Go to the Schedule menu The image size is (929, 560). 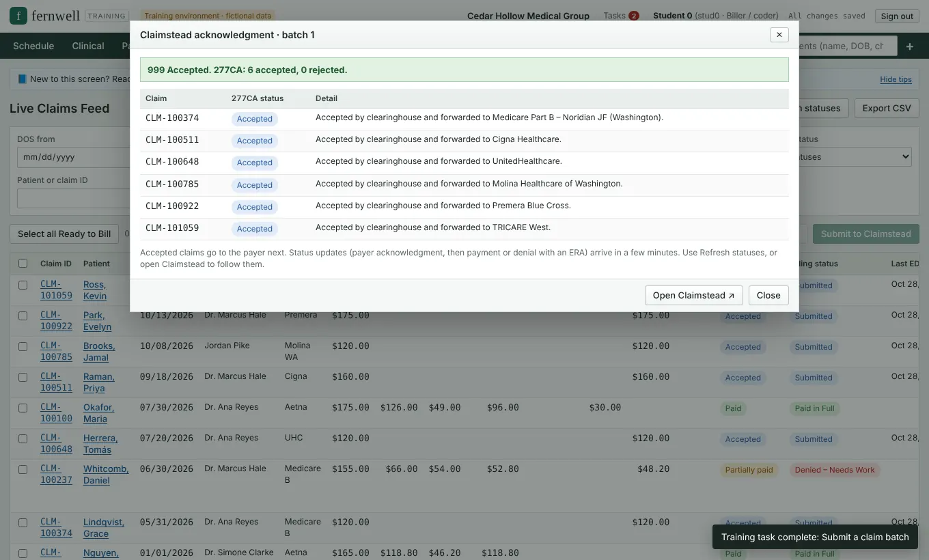33,46
